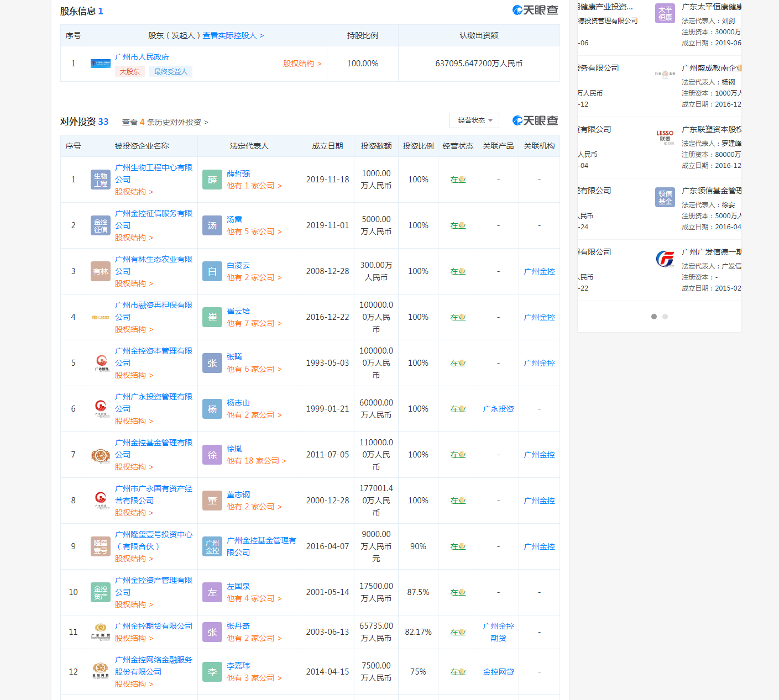Click 在业 status in row 1
The height and width of the screenshot is (700, 779).
pyautogui.click(x=458, y=180)
